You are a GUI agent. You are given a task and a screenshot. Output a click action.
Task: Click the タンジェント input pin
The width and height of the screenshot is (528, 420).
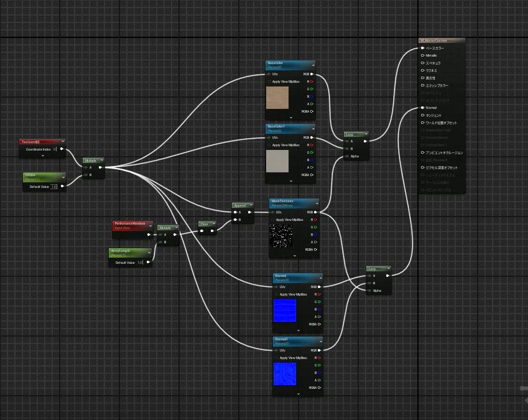click(422, 115)
